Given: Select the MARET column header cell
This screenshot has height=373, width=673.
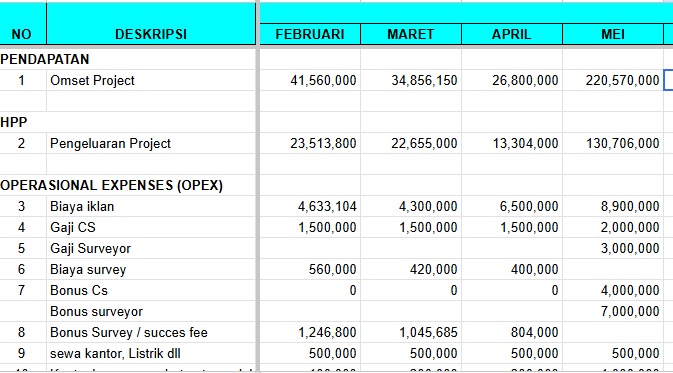Looking at the screenshot, I should pyautogui.click(x=411, y=34).
